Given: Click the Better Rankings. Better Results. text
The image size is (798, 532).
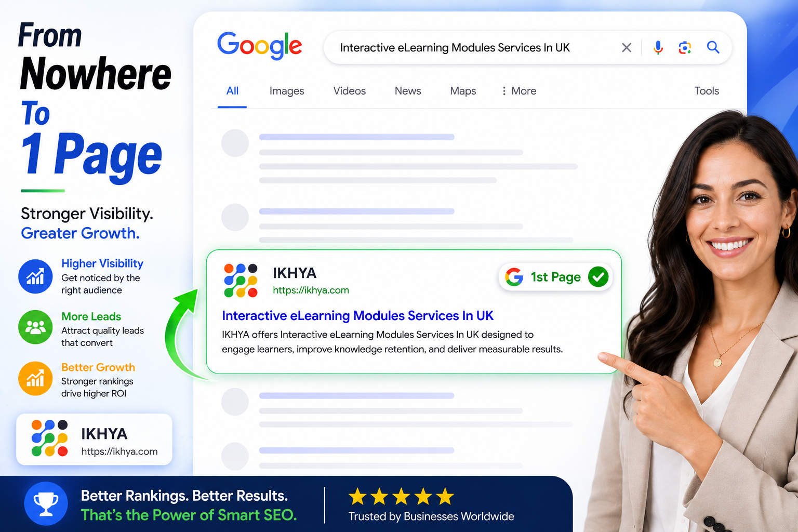Looking at the screenshot, I should [184, 496].
